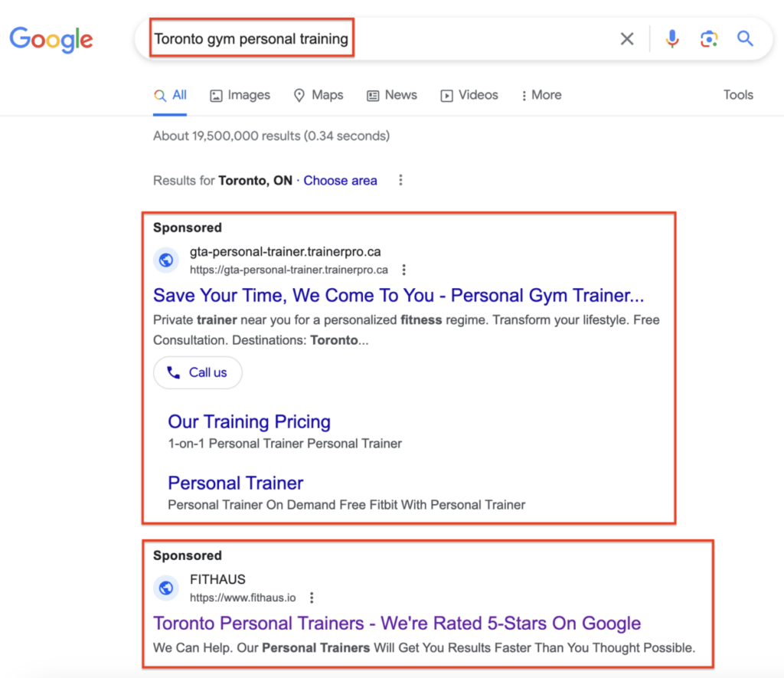Click the X to clear the search query
The image size is (784, 678).
[626, 38]
